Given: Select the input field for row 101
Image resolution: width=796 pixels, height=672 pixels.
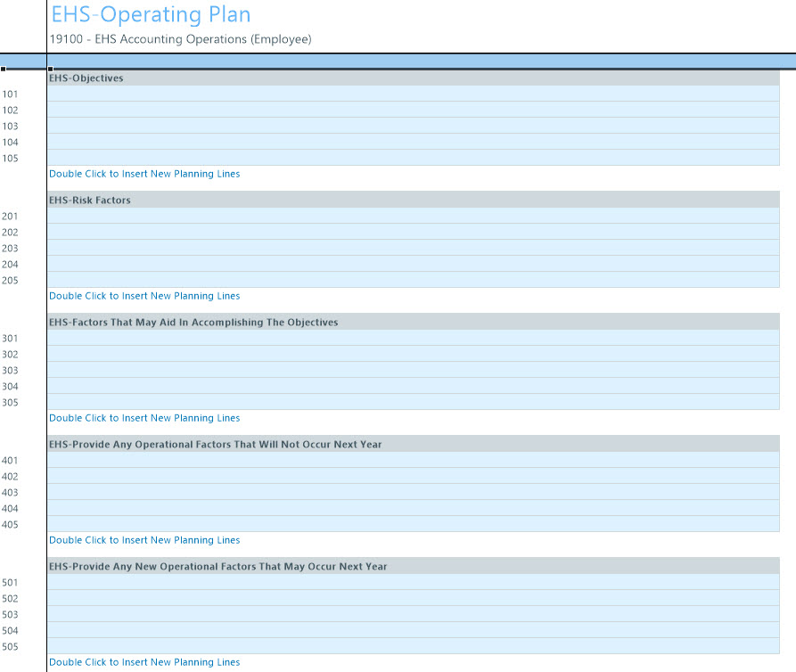Looking at the screenshot, I should click(x=414, y=94).
